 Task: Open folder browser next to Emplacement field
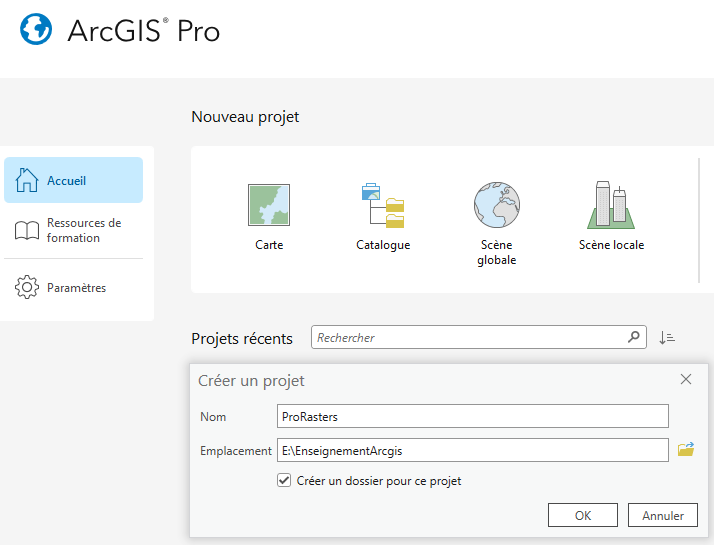(686, 450)
